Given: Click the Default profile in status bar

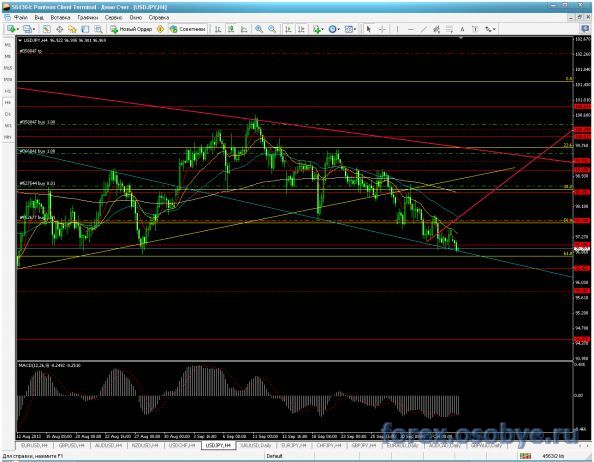Looking at the screenshot, I should pos(274,456).
